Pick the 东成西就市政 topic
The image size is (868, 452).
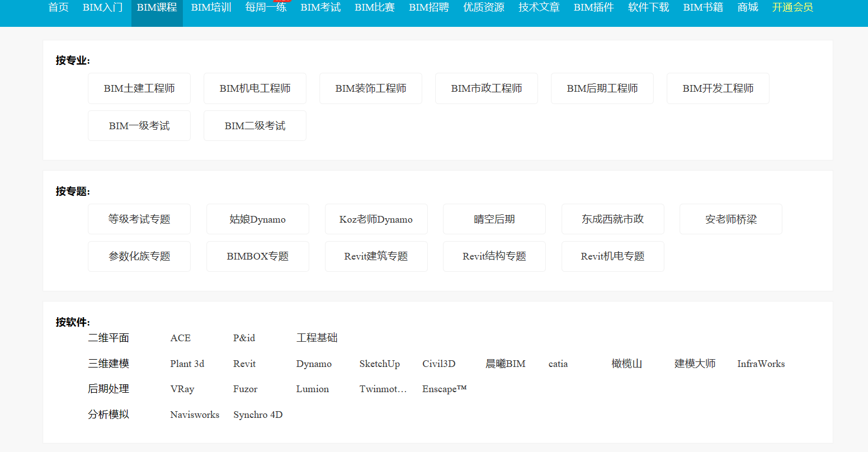pyautogui.click(x=613, y=219)
